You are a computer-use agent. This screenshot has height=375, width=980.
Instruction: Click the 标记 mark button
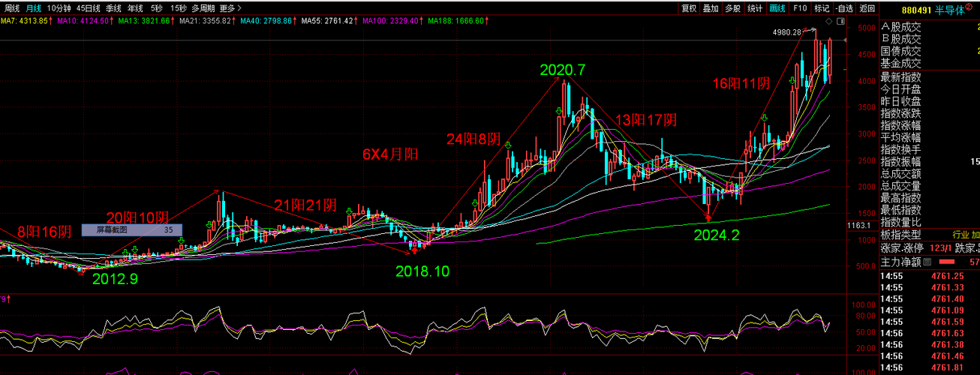(x=822, y=8)
